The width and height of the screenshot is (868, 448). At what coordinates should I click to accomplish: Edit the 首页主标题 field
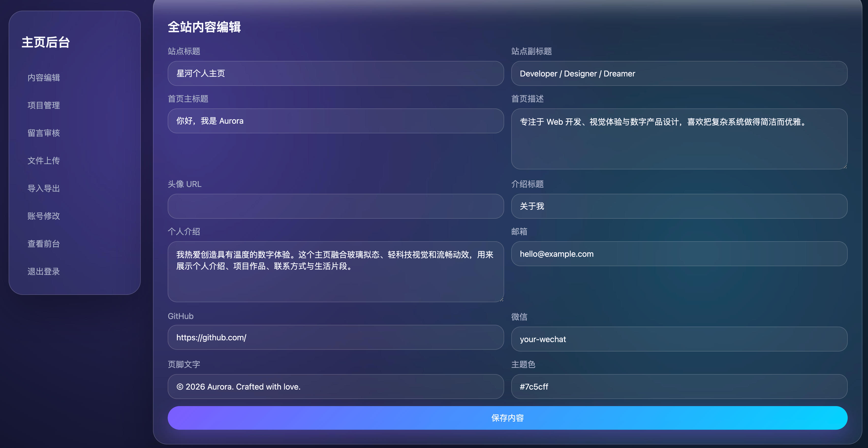pyautogui.click(x=336, y=121)
